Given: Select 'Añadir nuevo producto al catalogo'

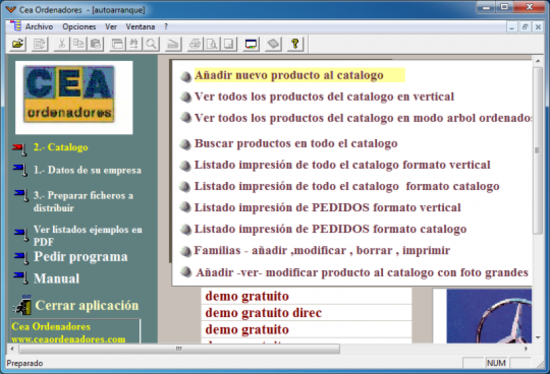Looking at the screenshot, I should pos(289,75).
